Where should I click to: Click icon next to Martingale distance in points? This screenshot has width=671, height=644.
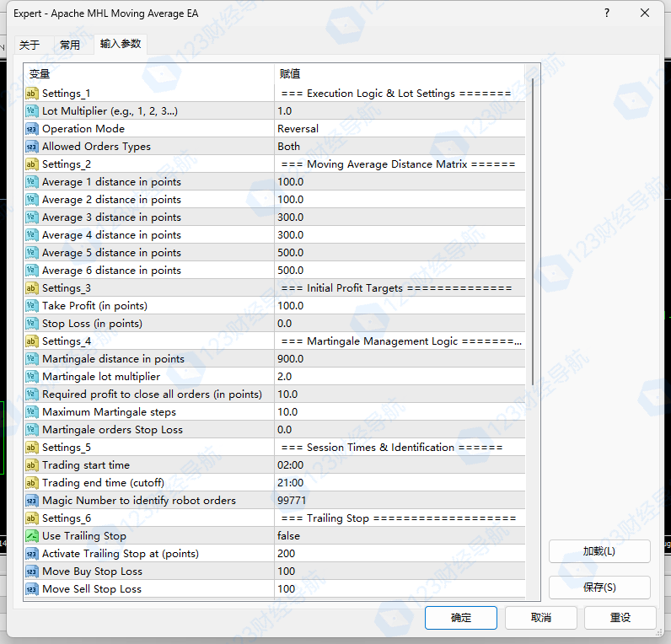click(32, 359)
